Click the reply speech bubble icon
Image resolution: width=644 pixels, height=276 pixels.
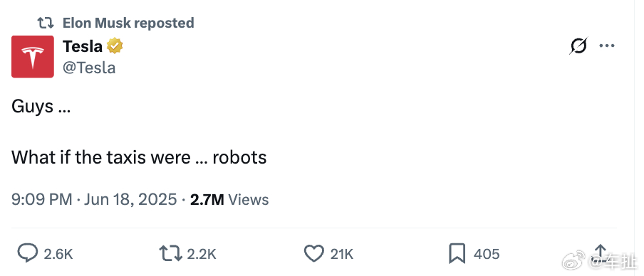(x=28, y=253)
